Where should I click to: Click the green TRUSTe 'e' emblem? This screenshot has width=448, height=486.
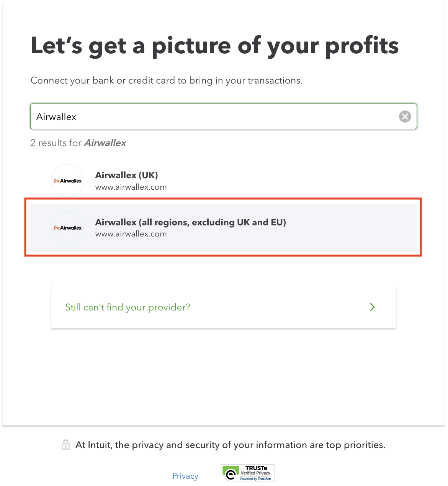(x=230, y=473)
